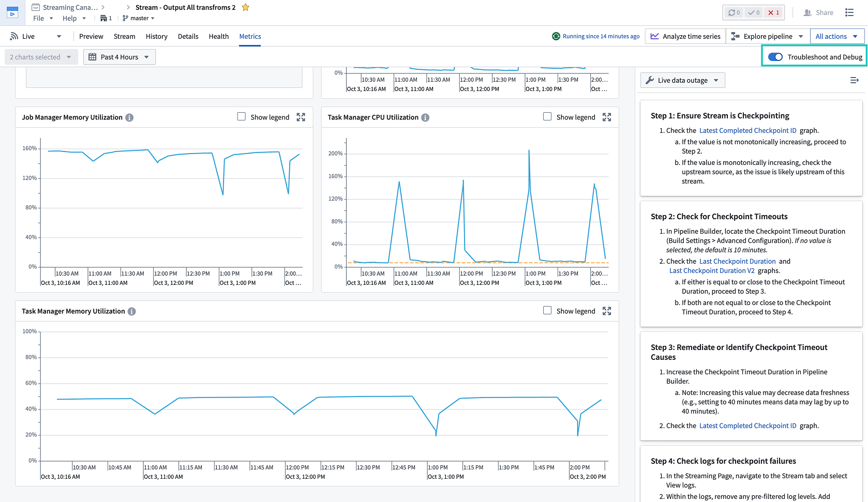The image size is (868, 502).
Task: Click info icon by Task Manager Memory Utilization
Action: click(x=132, y=311)
